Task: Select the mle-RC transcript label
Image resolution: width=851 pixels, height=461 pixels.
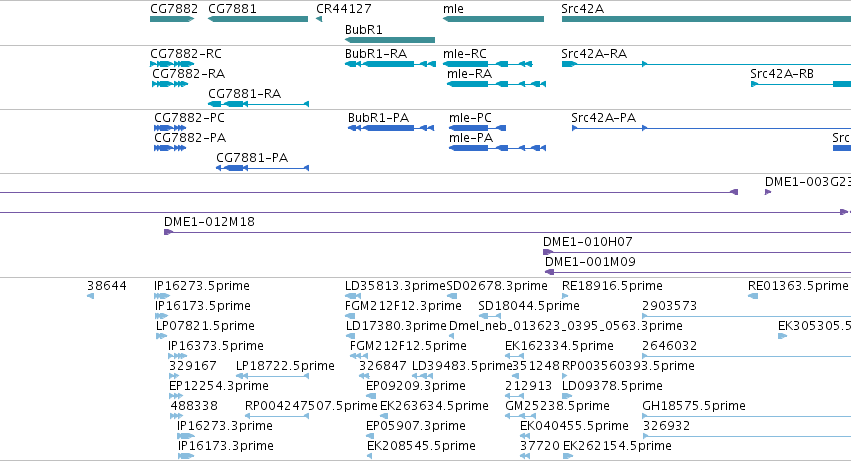Action: (x=465, y=54)
